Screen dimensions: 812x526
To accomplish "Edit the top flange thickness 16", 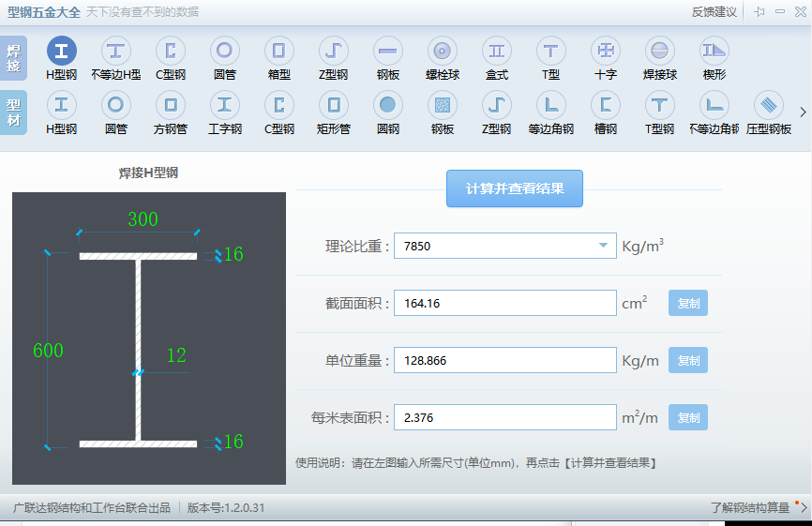I will pos(233,254).
